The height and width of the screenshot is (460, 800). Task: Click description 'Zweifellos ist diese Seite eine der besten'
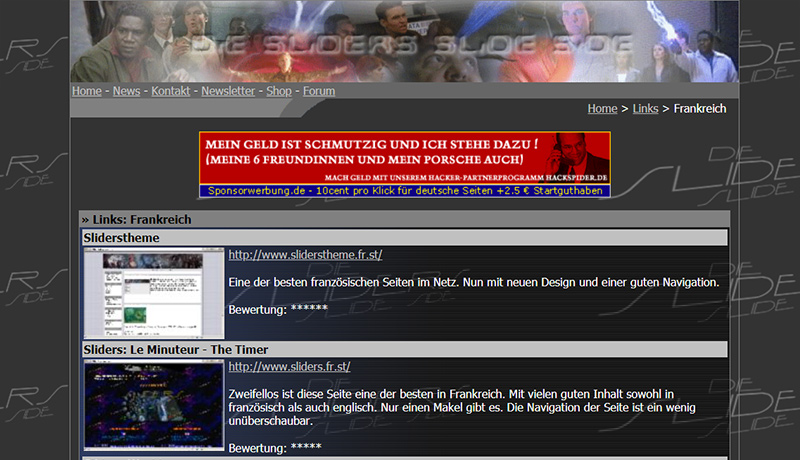[462, 407]
